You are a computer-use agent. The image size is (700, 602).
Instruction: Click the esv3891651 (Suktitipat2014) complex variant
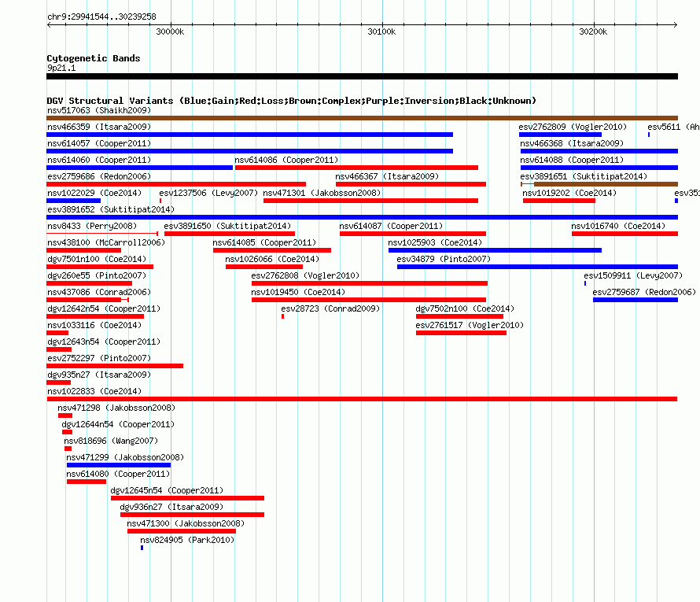599,184
